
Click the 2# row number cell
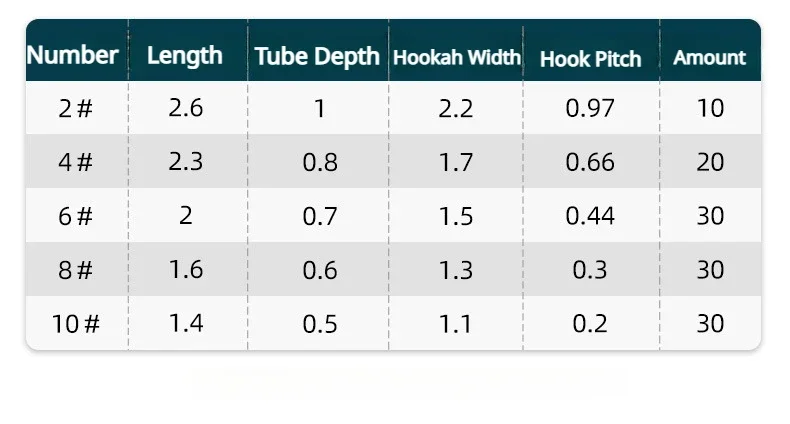[76, 108]
